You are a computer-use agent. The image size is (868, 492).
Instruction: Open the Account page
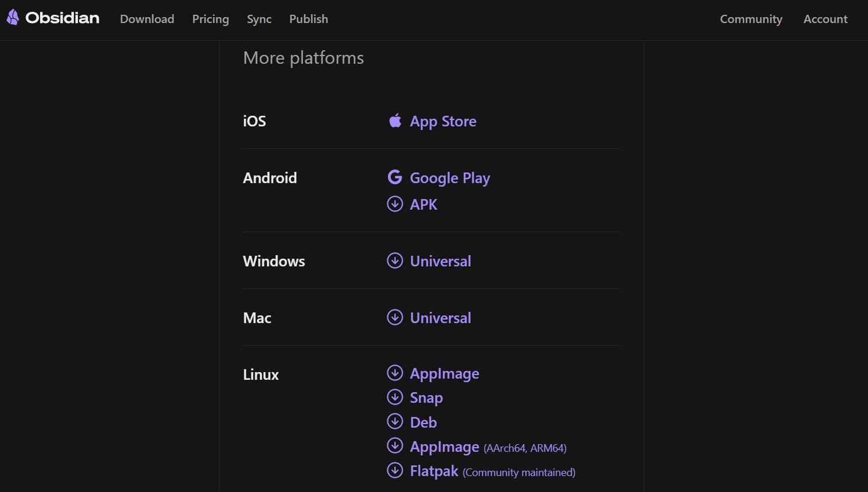coord(825,19)
